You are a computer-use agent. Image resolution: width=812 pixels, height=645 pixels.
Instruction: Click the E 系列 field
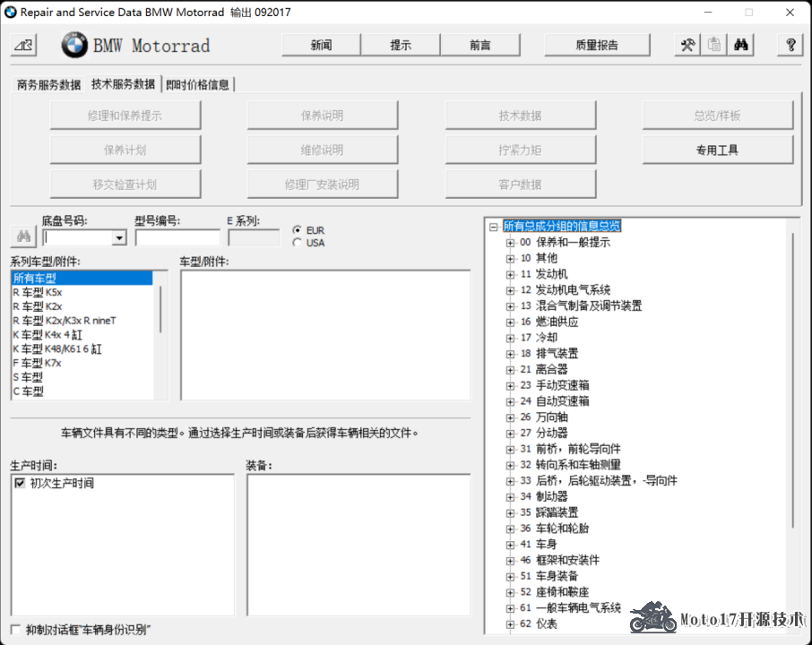254,237
